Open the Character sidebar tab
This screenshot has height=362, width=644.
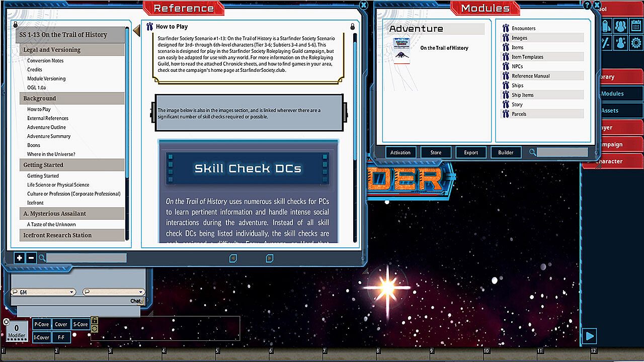coord(613,161)
